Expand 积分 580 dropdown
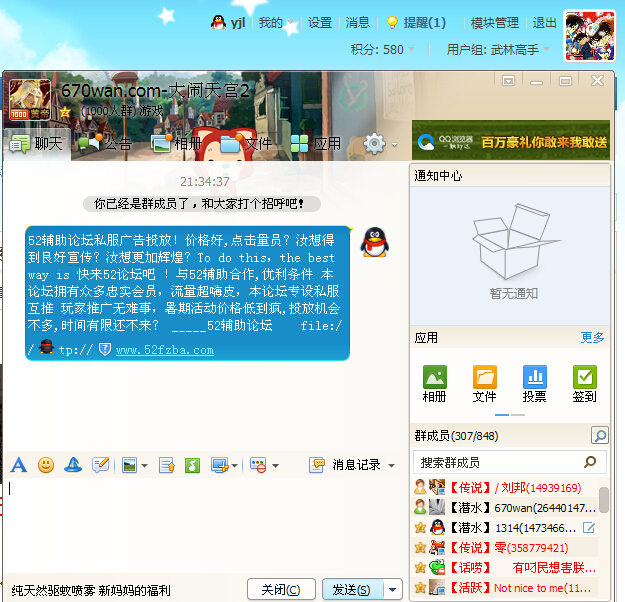Viewport: 625px width, 602px height. (412, 49)
